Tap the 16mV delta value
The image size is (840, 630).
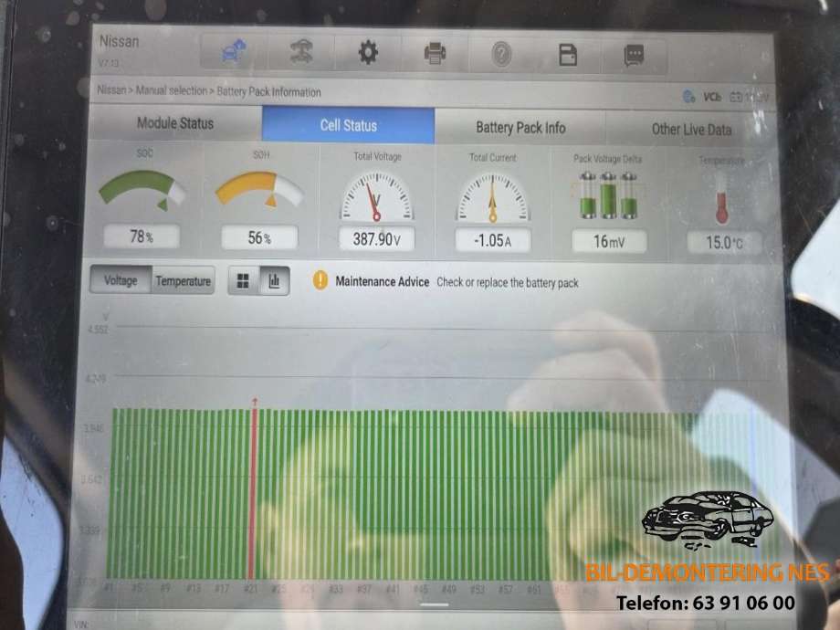(x=609, y=242)
